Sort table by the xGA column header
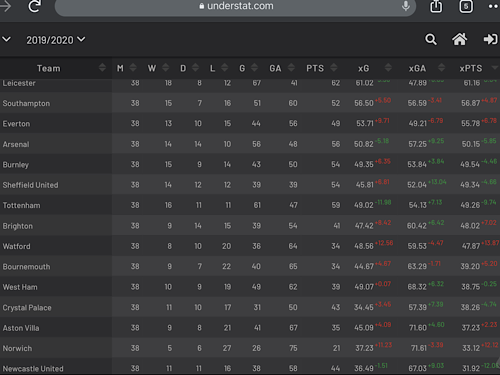The width and height of the screenshot is (500, 375). (417, 68)
